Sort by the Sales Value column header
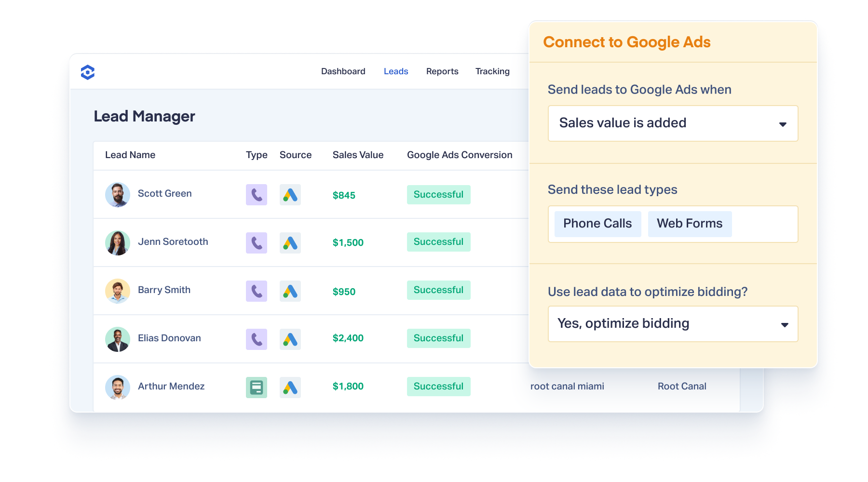Viewport: 868px width, 482px height. tap(358, 155)
